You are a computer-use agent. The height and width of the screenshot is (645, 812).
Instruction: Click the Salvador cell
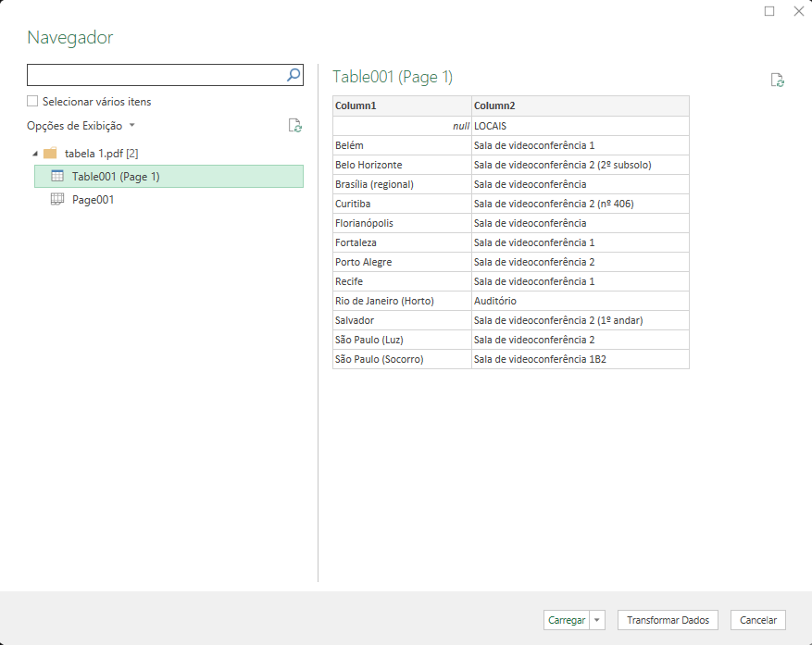402,320
